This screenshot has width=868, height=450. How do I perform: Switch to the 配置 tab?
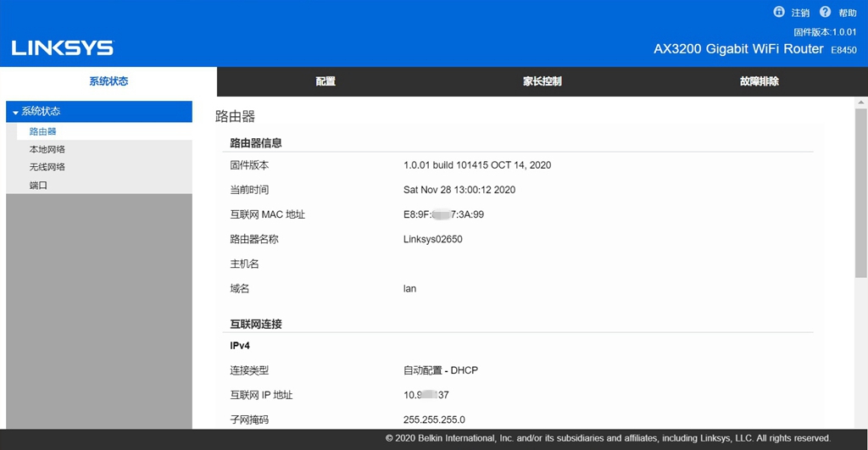click(x=325, y=81)
